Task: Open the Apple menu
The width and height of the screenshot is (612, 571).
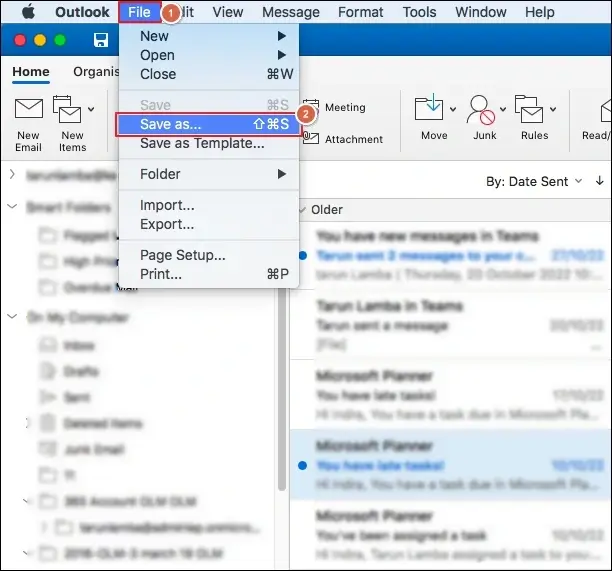Action: [28, 12]
